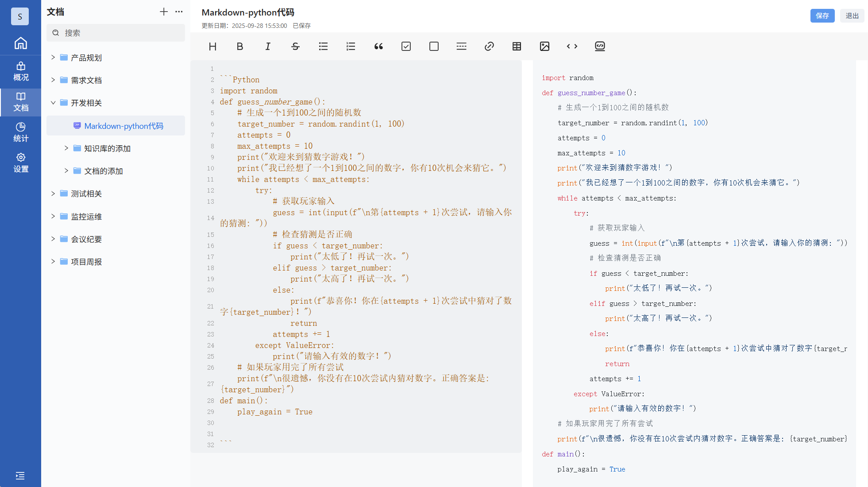
Task: Click the strikethrough icon
Action: [295, 46]
